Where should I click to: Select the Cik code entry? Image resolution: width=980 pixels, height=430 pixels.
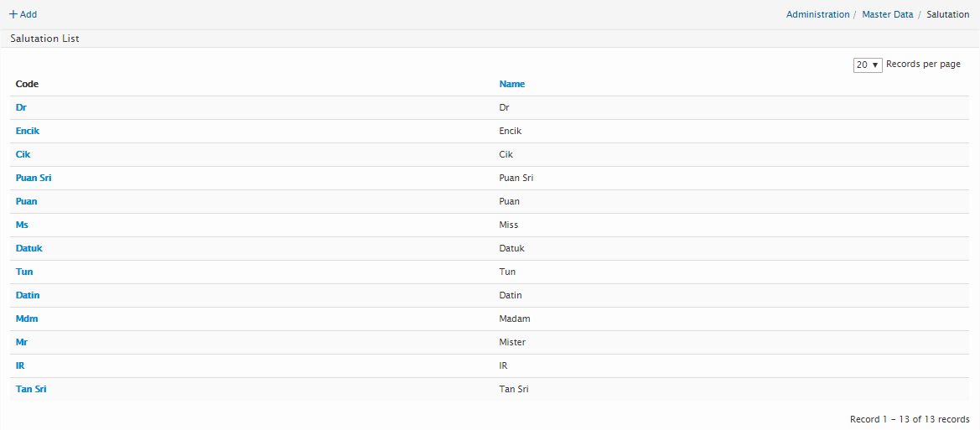point(23,154)
